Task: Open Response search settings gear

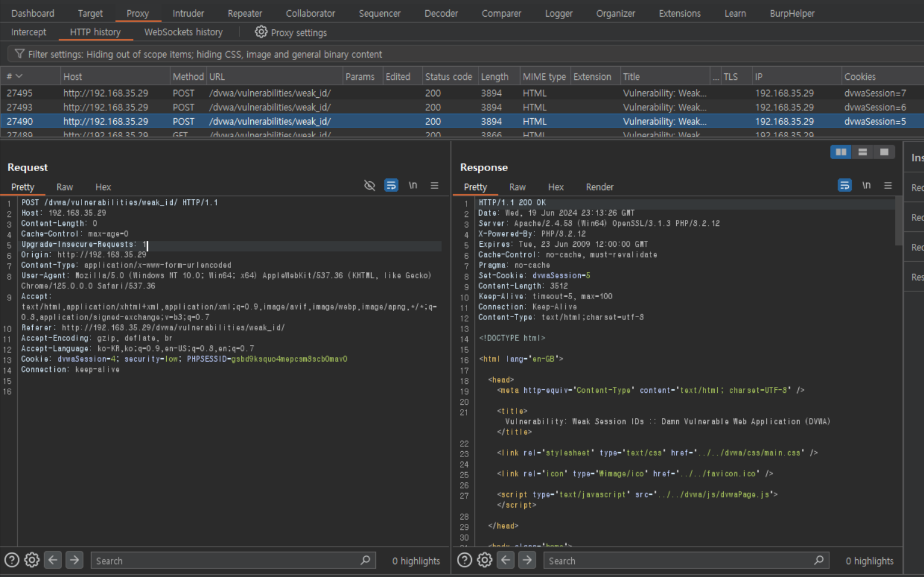Action: [485, 560]
